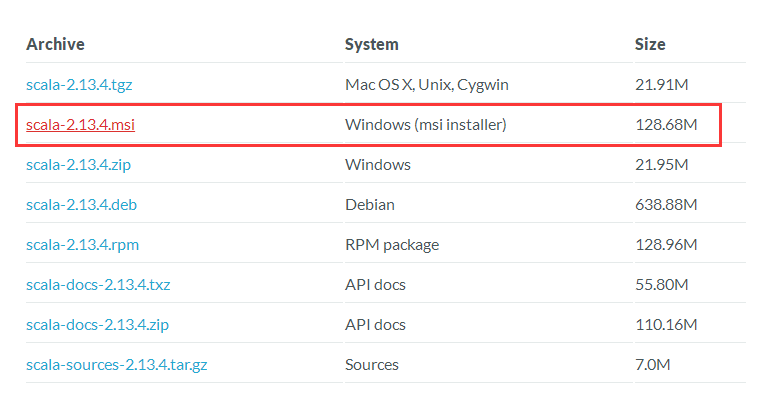Click the 'RPM package' system cell
Viewport: 764px width, 393px height.
(x=392, y=244)
